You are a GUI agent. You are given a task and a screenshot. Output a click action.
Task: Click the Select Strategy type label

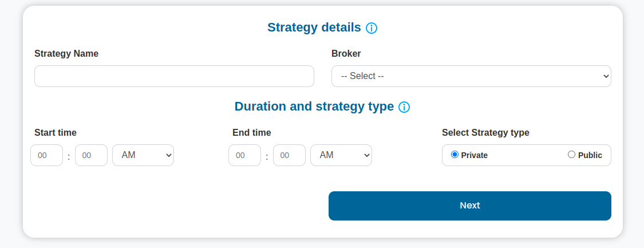pyautogui.click(x=485, y=133)
